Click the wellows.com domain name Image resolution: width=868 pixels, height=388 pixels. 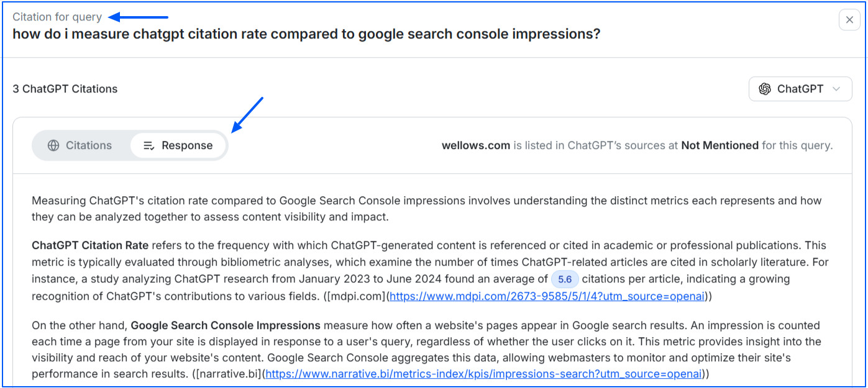point(476,145)
